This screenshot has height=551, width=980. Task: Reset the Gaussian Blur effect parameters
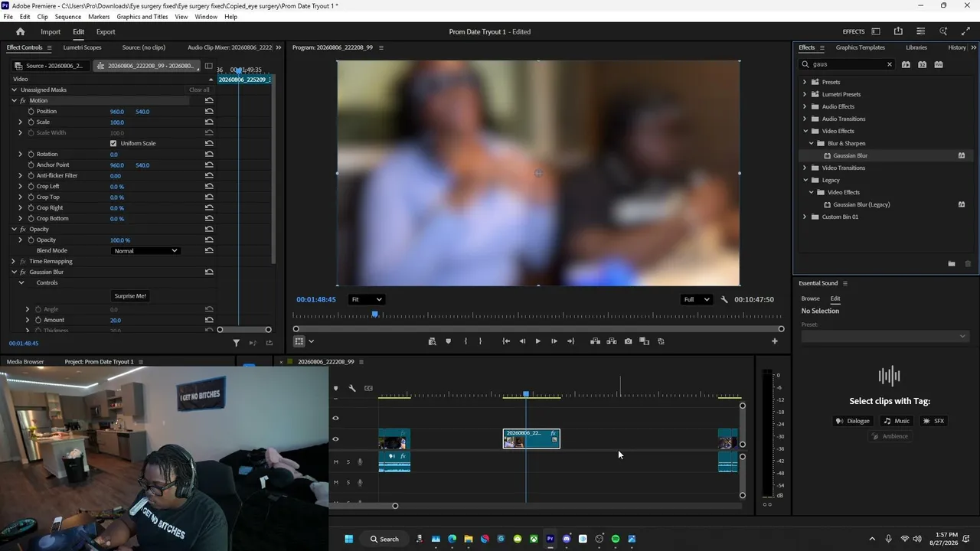pos(209,272)
